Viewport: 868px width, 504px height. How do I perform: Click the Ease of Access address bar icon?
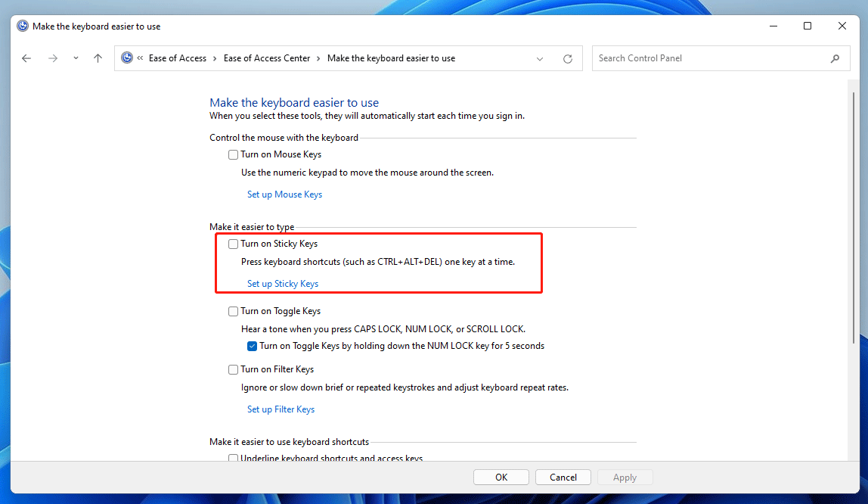pyautogui.click(x=127, y=58)
